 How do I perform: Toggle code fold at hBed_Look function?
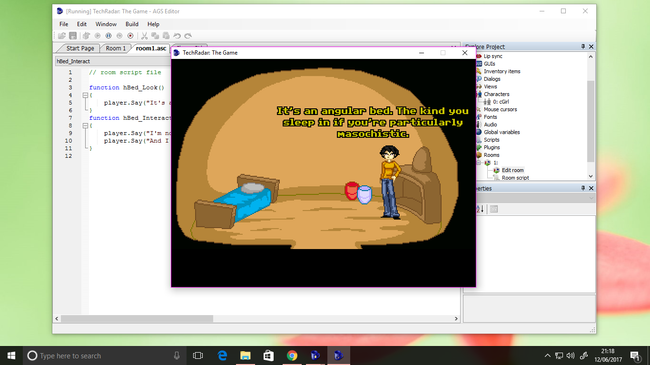pyautogui.click(x=85, y=95)
